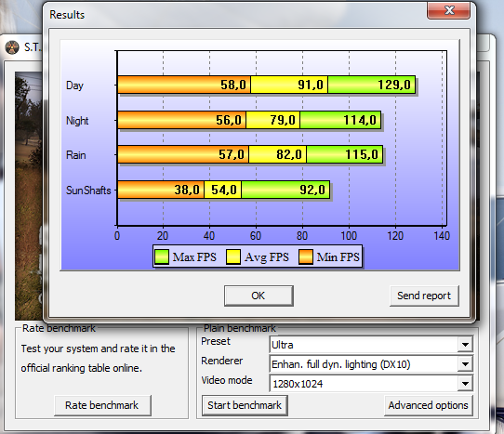
Task: Click the SunShafts average value 54,0
Action: click(224, 190)
